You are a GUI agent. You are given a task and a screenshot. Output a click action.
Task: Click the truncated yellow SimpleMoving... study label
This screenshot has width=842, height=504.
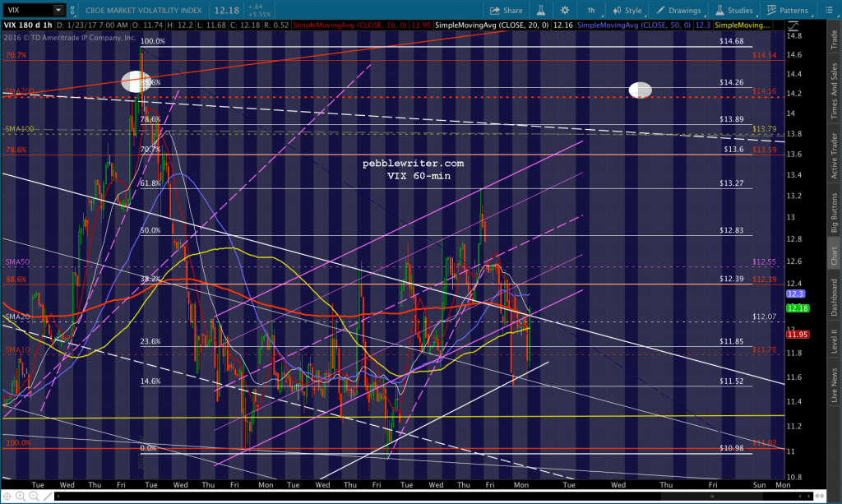[743, 25]
